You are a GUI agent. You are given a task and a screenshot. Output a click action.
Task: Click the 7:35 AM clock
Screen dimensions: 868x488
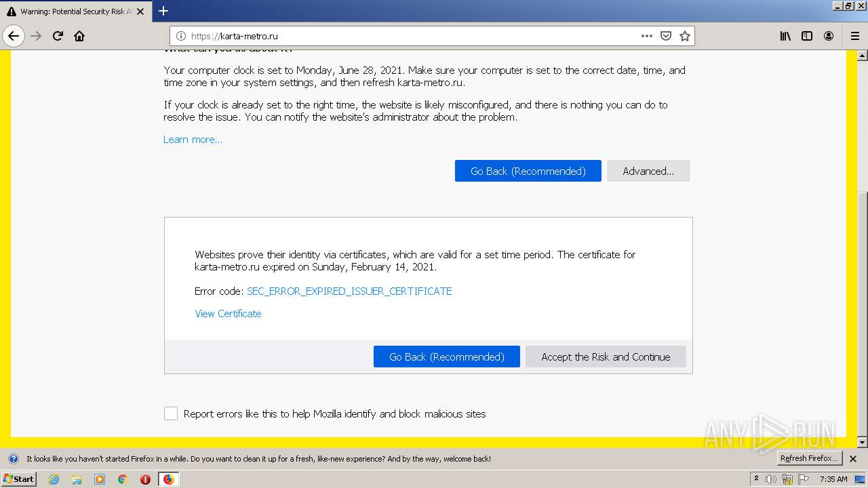(833, 479)
